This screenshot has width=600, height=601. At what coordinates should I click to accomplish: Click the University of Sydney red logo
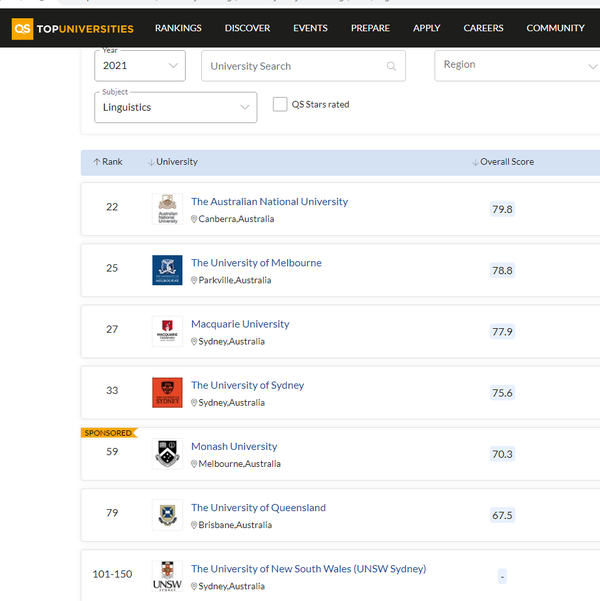tap(168, 392)
